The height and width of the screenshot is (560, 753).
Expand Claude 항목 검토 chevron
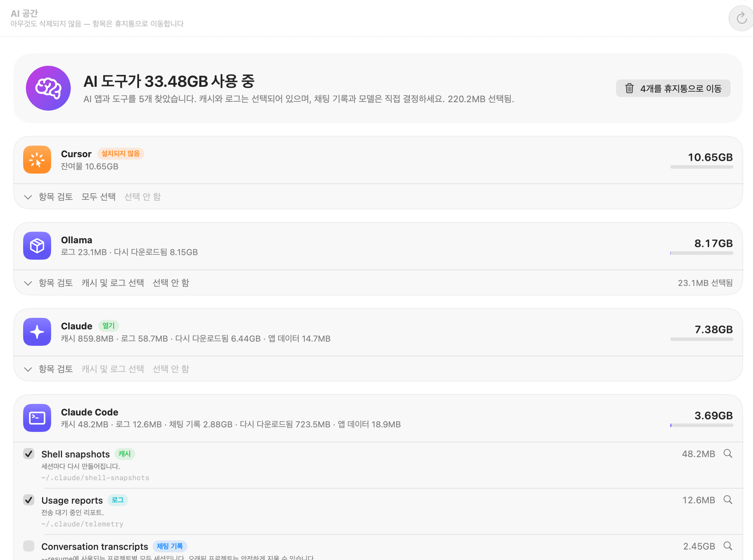tap(28, 369)
